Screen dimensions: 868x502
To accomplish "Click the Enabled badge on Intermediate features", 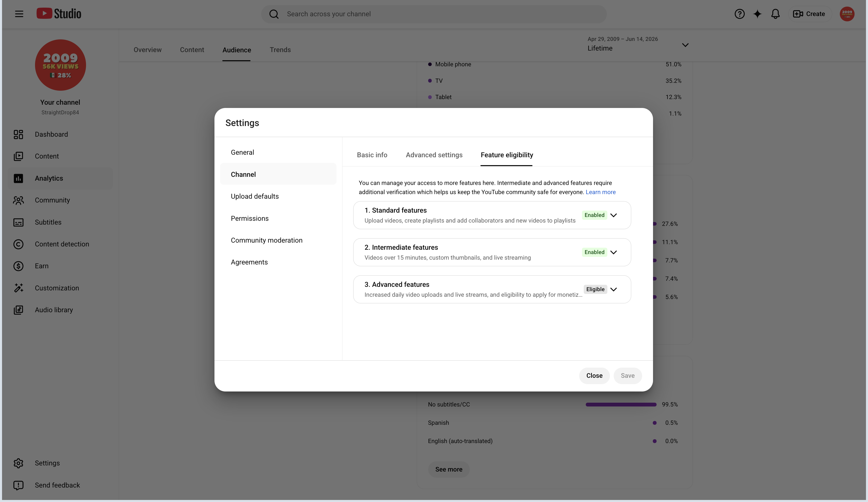I will pyautogui.click(x=594, y=252).
